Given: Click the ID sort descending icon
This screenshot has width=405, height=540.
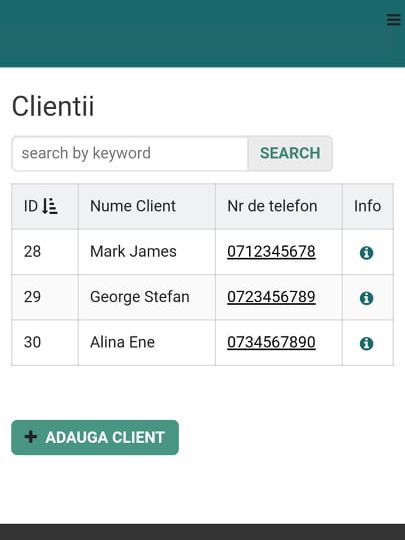Looking at the screenshot, I should pyautogui.click(x=50, y=206).
